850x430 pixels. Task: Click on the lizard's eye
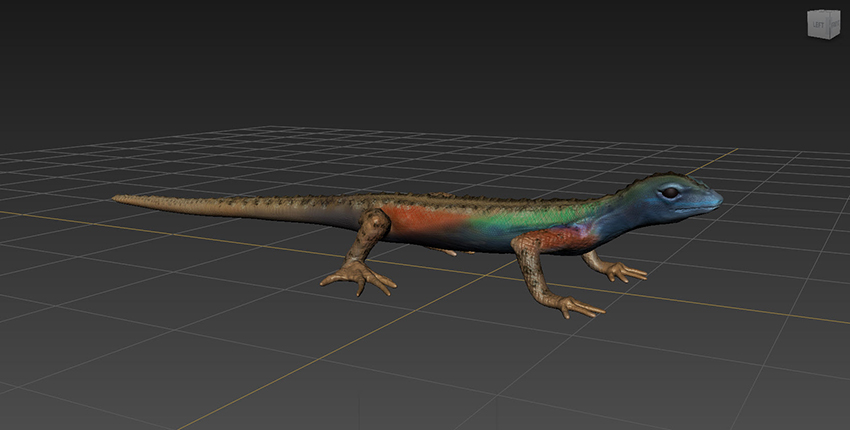pos(668,191)
